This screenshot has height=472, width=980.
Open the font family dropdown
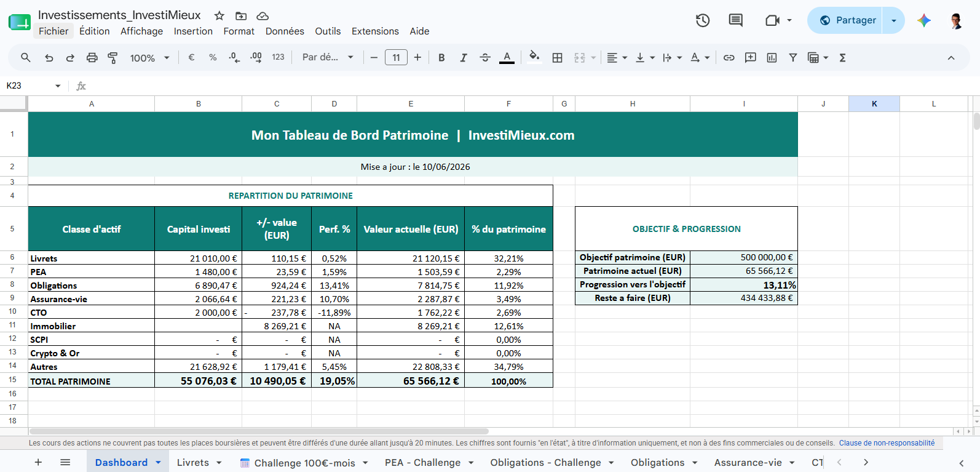(328, 57)
